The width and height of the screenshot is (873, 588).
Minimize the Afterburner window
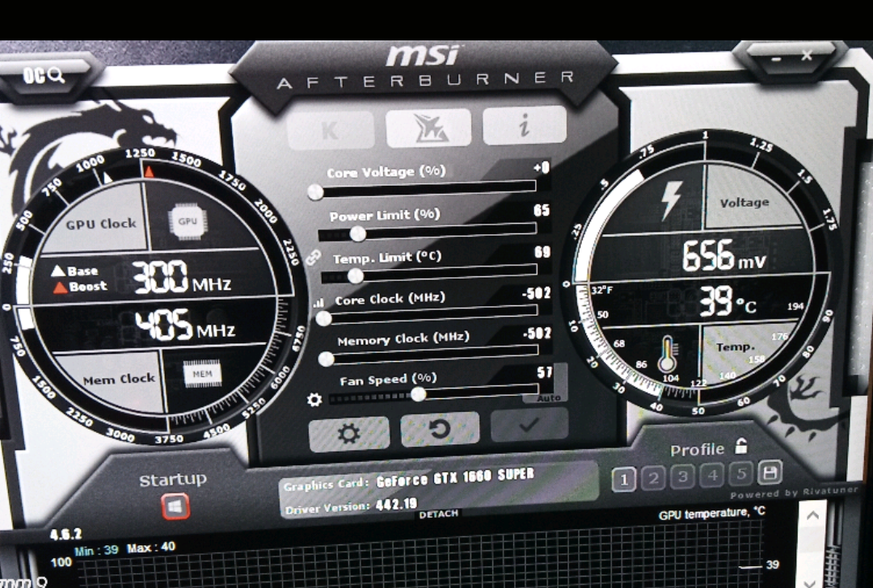click(x=777, y=58)
